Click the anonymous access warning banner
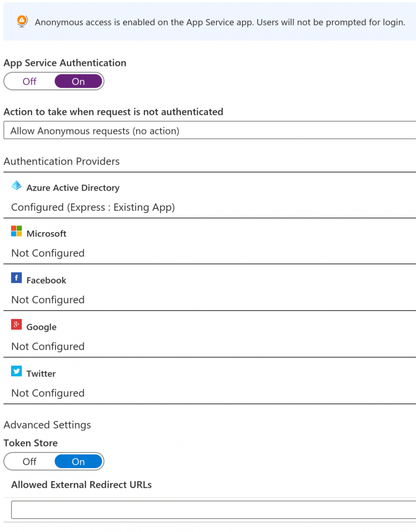The width and height of the screenshot is (416, 532). (x=209, y=22)
